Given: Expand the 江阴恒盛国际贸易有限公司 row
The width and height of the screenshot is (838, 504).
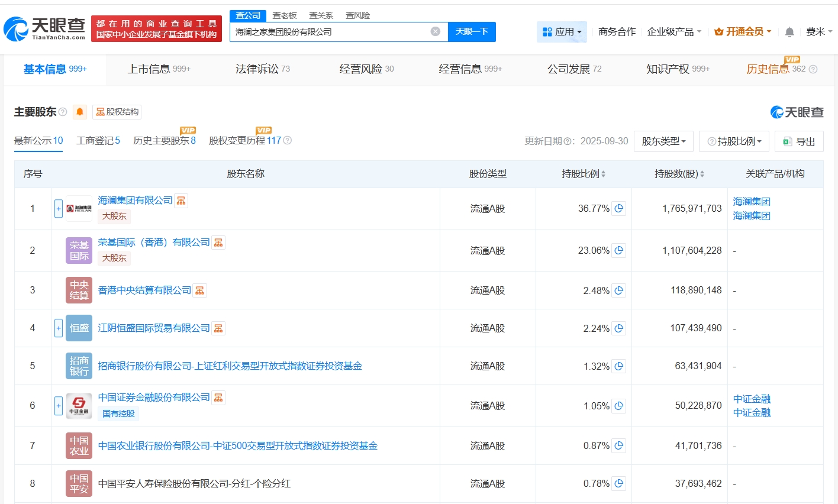Looking at the screenshot, I should [59, 328].
